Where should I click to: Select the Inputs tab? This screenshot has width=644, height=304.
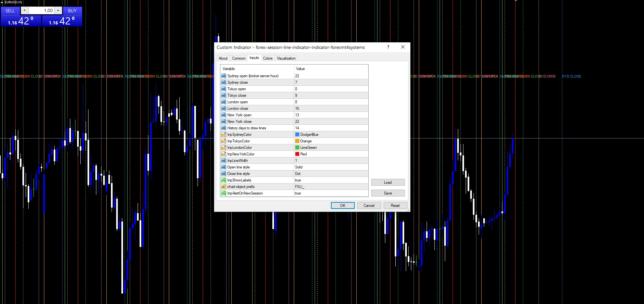(254, 58)
